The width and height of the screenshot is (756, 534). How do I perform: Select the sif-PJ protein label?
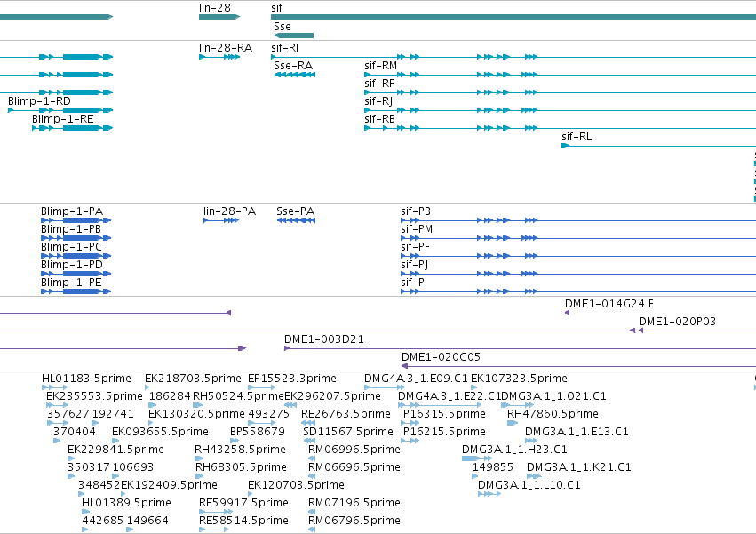pyautogui.click(x=414, y=265)
